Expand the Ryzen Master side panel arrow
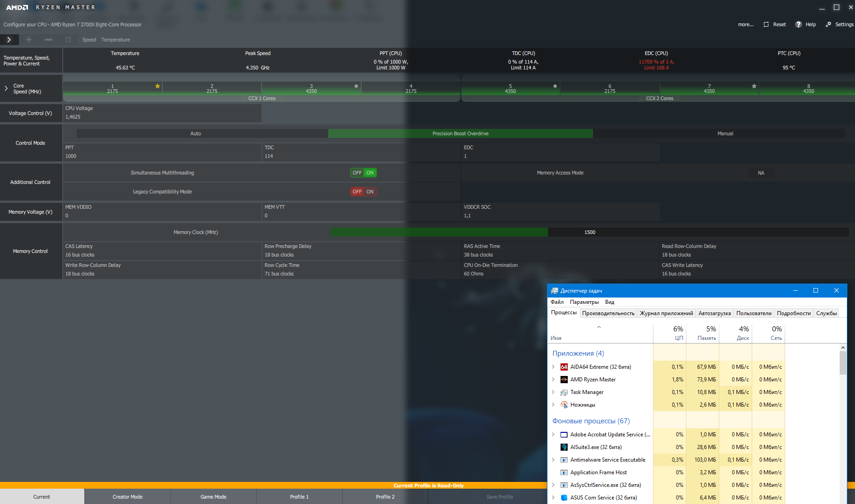 click(x=9, y=40)
